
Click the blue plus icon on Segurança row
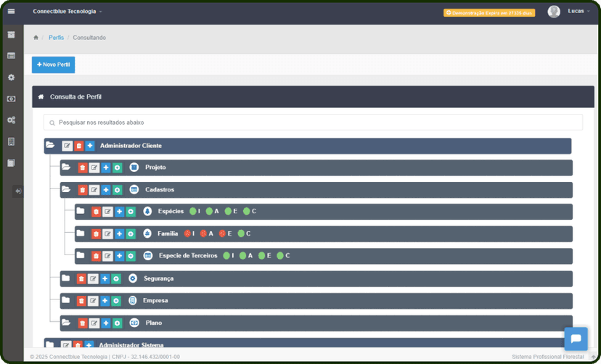click(105, 278)
